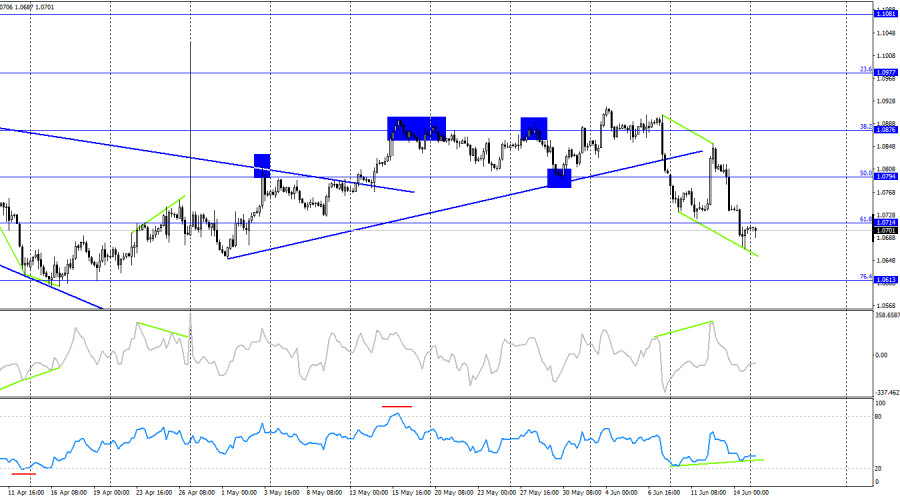Click the 1 May 00:00 date label
Screen dimensions: 900x500
coord(239,493)
